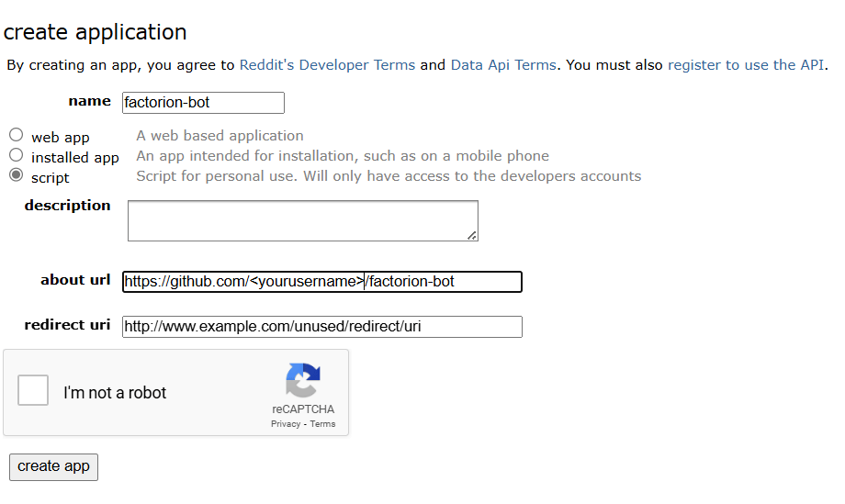The image size is (845, 504).
Task: Click the name field containing factorion-bot
Action: coord(203,103)
